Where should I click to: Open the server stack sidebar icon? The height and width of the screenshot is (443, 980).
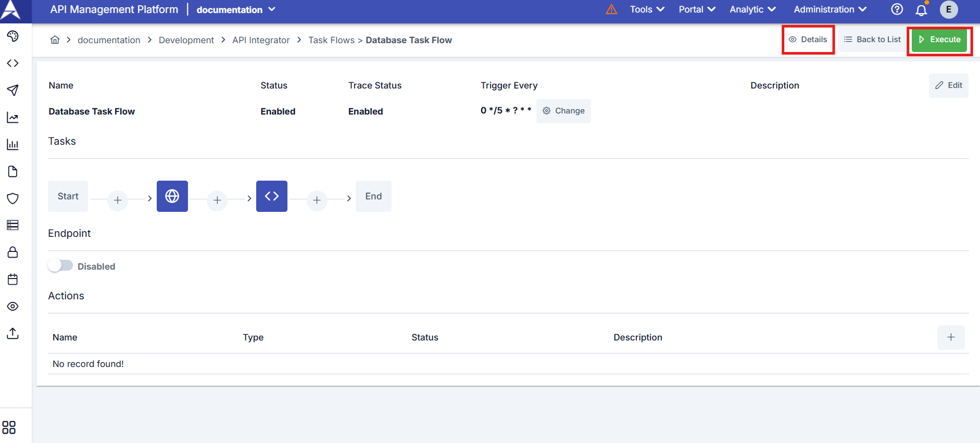coord(13,225)
